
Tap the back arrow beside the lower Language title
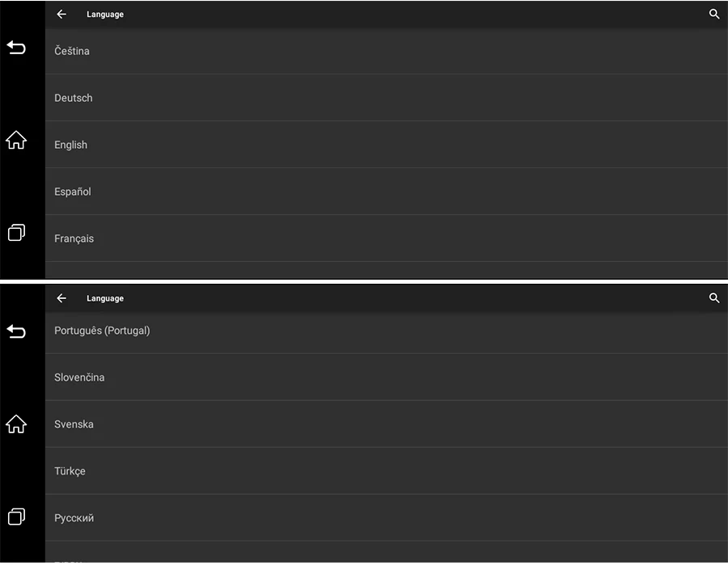[61, 297]
